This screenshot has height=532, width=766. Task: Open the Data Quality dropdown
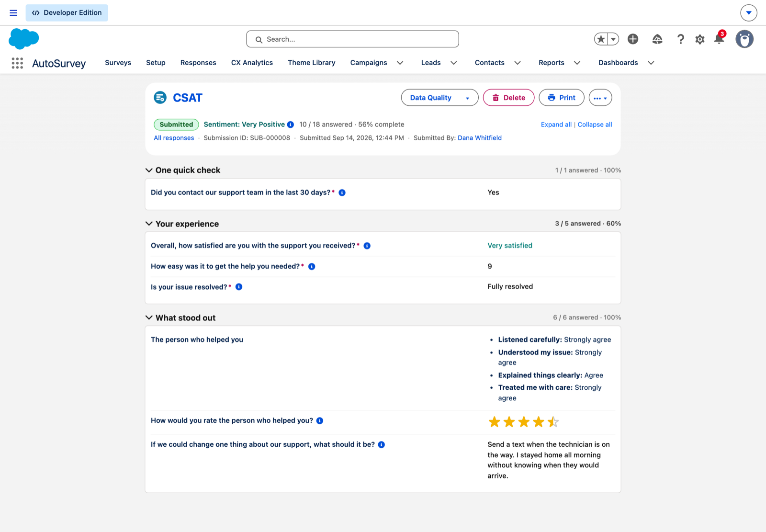(x=439, y=98)
